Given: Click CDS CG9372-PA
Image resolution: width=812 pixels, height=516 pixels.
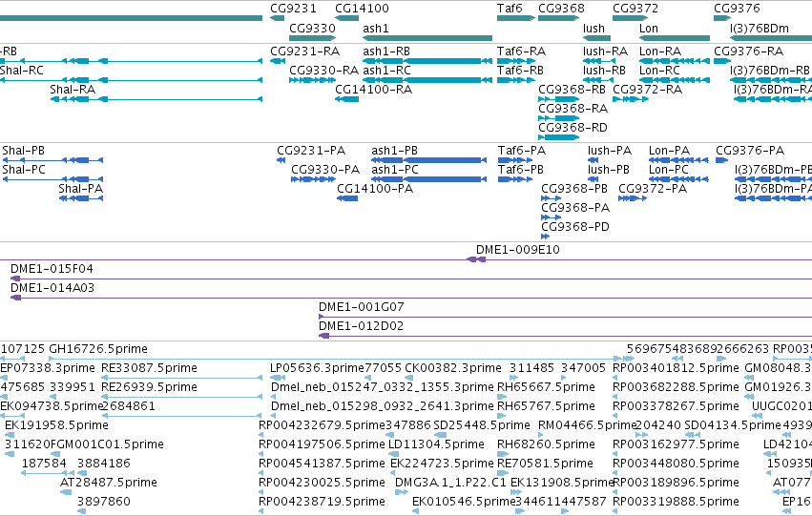Looking at the screenshot, I should click(633, 198).
